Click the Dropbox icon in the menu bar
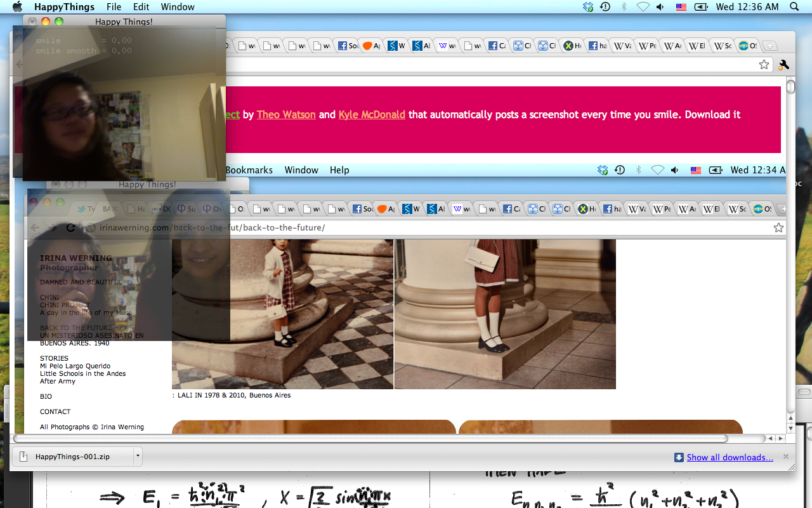812x508 pixels. (588, 7)
